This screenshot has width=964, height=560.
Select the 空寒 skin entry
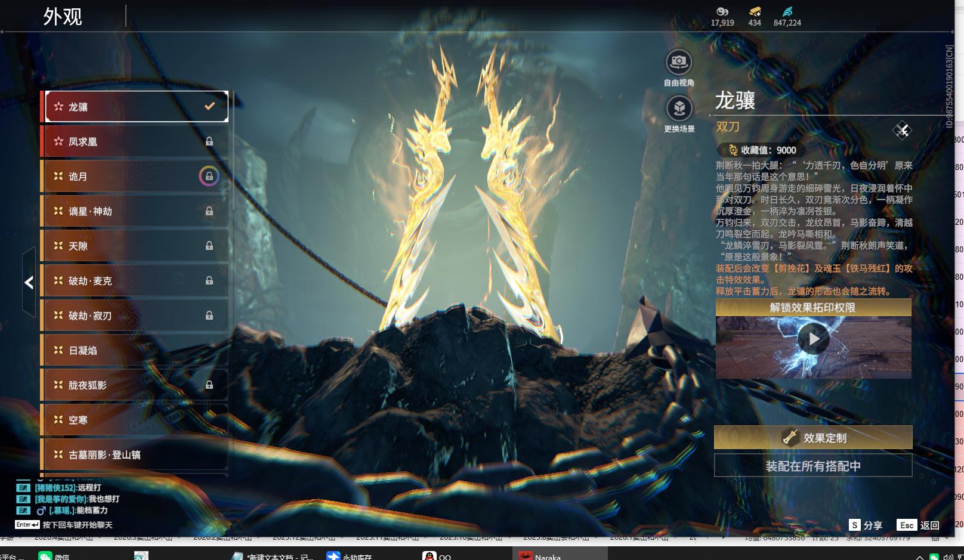pos(135,420)
